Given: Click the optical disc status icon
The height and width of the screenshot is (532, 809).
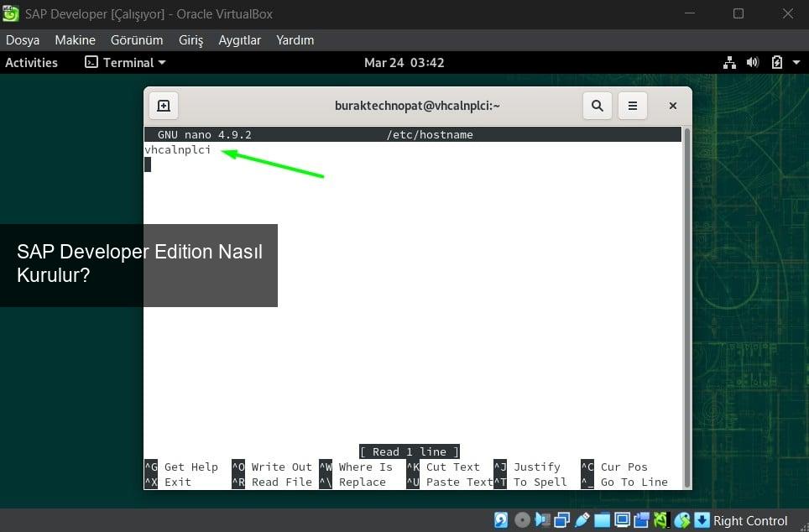Looking at the screenshot, I should point(522,520).
